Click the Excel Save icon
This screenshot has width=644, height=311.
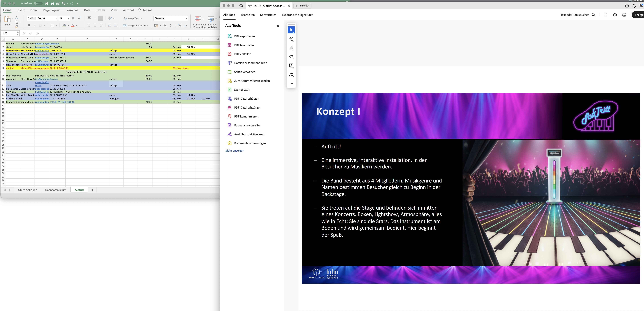click(x=52, y=3)
